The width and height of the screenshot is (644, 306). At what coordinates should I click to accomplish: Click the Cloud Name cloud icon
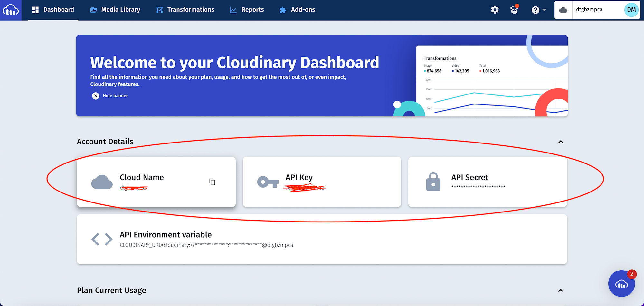pyautogui.click(x=102, y=182)
